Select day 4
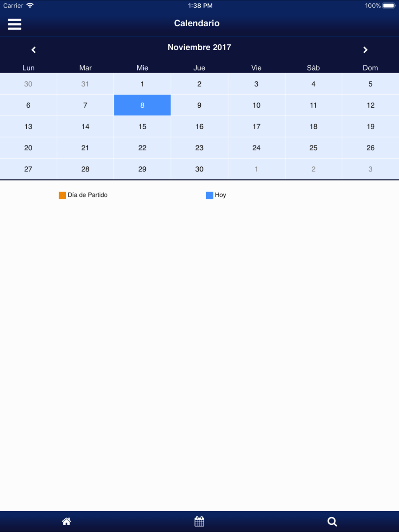This screenshot has height=532, width=399. 314,84
